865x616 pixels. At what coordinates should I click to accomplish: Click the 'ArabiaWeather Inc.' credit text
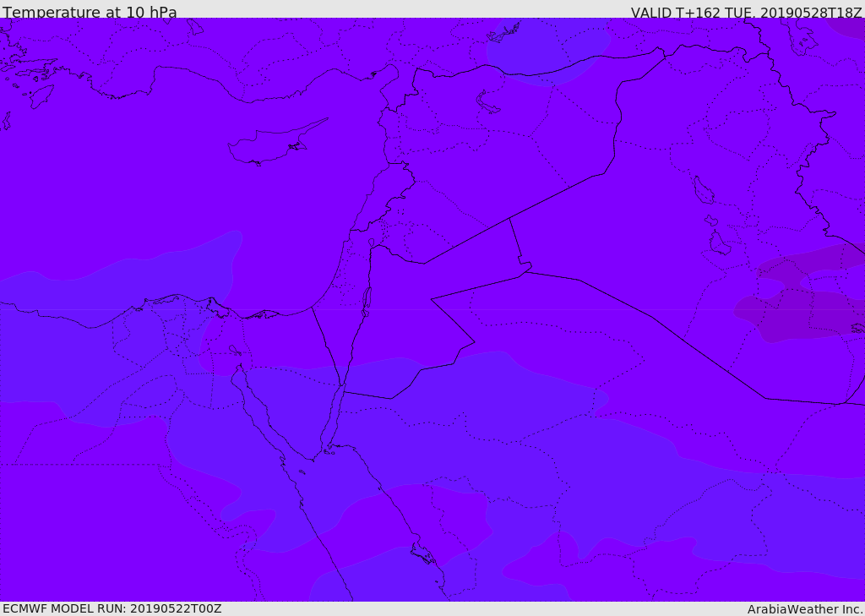[805, 609]
